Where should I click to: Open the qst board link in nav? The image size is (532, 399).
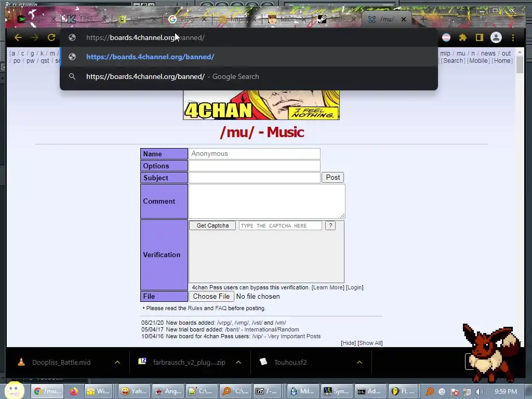click(x=45, y=61)
